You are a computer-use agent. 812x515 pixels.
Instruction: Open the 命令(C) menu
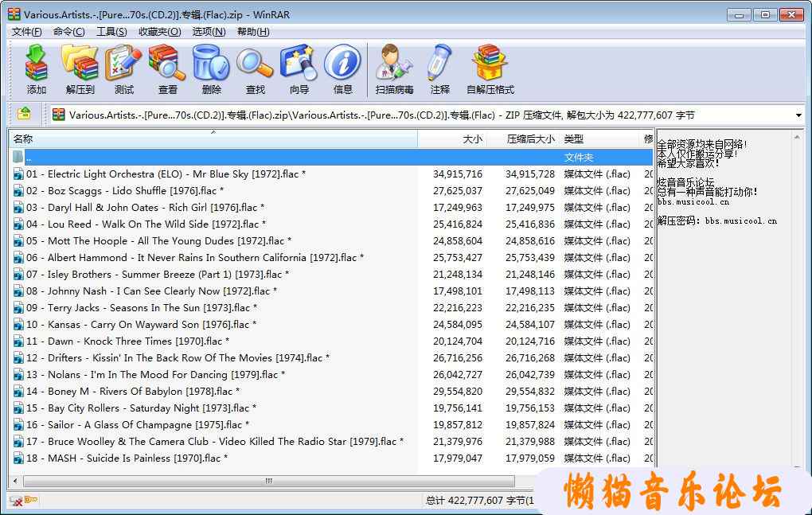pos(69,32)
